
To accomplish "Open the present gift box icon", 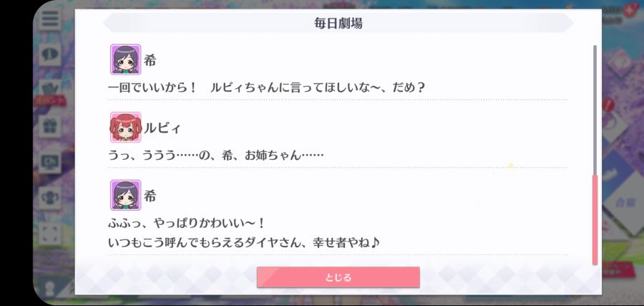I will (x=50, y=126).
